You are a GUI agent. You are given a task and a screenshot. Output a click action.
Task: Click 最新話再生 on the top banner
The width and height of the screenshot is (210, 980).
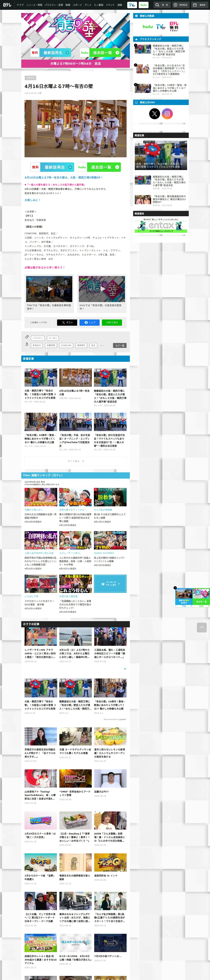[51, 53]
